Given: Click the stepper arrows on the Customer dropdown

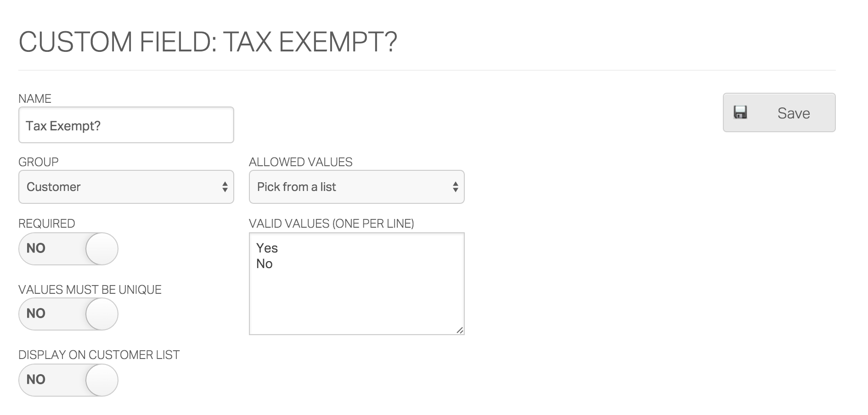Looking at the screenshot, I should [225, 187].
